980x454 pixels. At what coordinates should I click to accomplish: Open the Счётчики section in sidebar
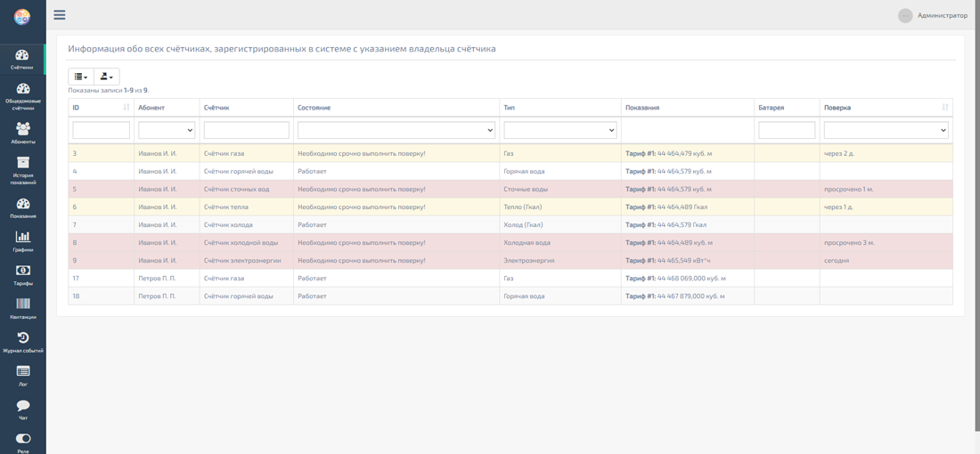(x=22, y=59)
